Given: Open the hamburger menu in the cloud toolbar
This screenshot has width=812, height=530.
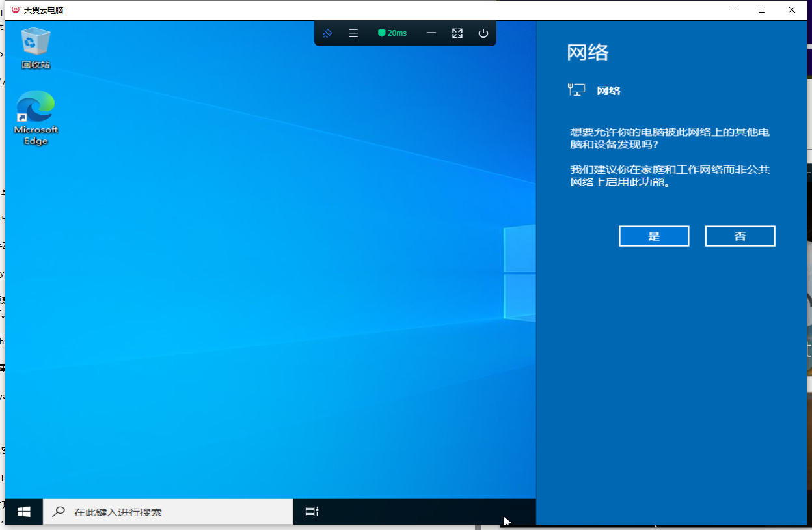Looking at the screenshot, I should (x=353, y=33).
